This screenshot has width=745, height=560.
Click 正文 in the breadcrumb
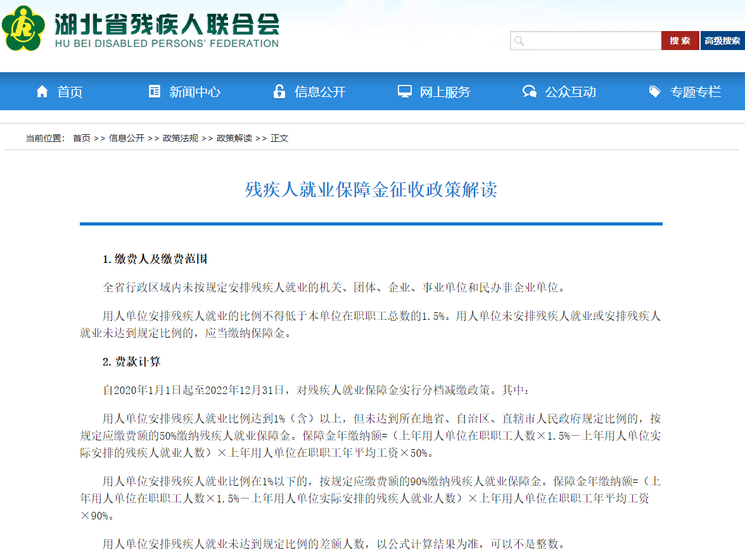pyautogui.click(x=279, y=138)
